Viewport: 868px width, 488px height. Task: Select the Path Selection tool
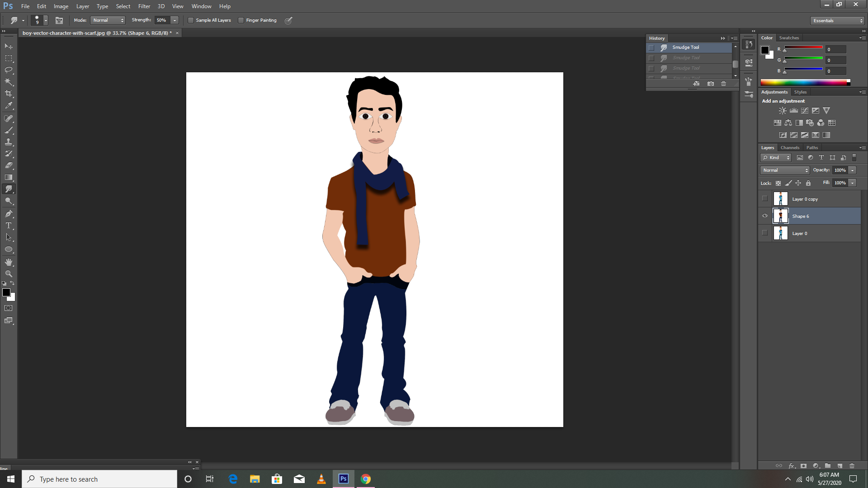[9, 237]
